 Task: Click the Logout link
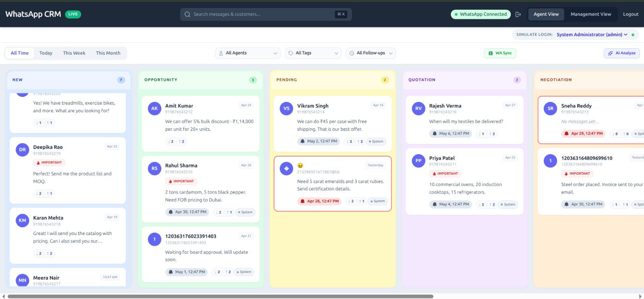click(630, 14)
